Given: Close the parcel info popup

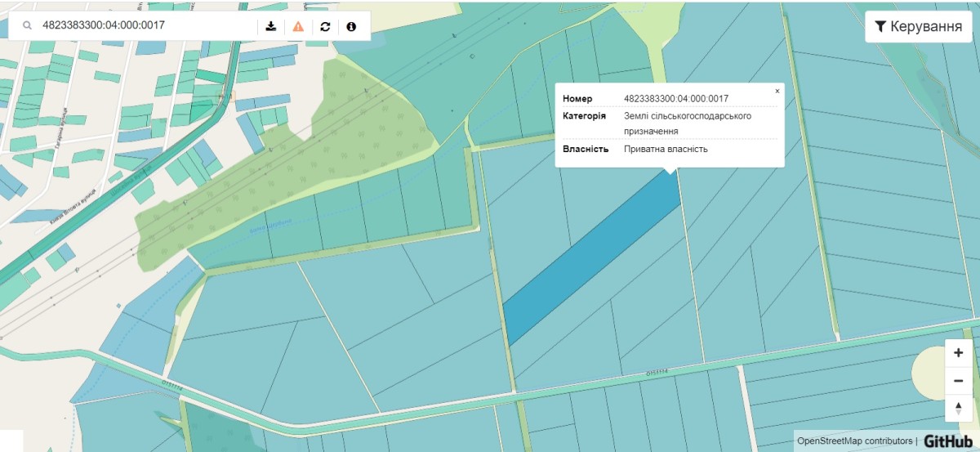Looking at the screenshot, I should click(x=777, y=92).
